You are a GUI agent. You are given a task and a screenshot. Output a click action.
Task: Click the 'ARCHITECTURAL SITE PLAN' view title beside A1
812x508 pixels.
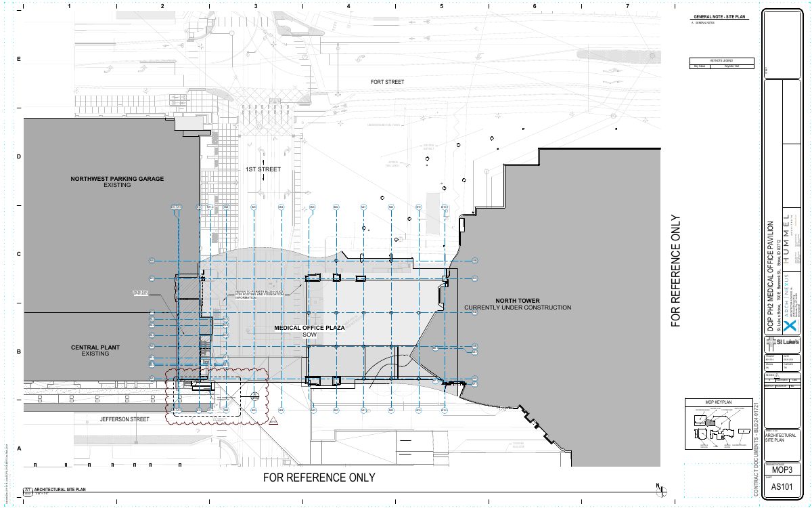60,488
